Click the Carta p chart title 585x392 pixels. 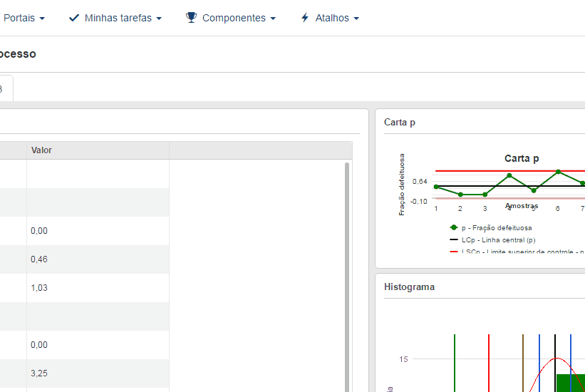pyautogui.click(x=522, y=158)
